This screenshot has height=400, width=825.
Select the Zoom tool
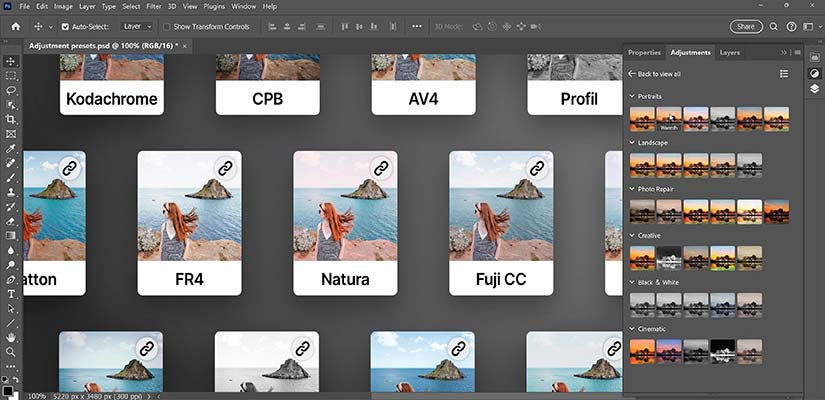pyautogui.click(x=11, y=352)
